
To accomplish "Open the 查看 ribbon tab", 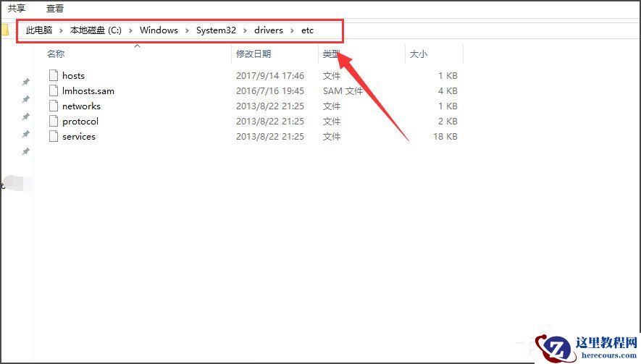I will (55, 8).
